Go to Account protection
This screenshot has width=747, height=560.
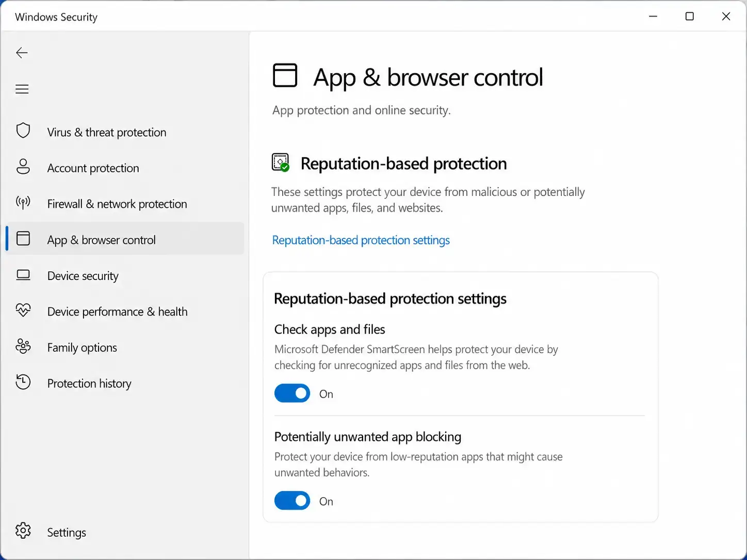tap(93, 168)
